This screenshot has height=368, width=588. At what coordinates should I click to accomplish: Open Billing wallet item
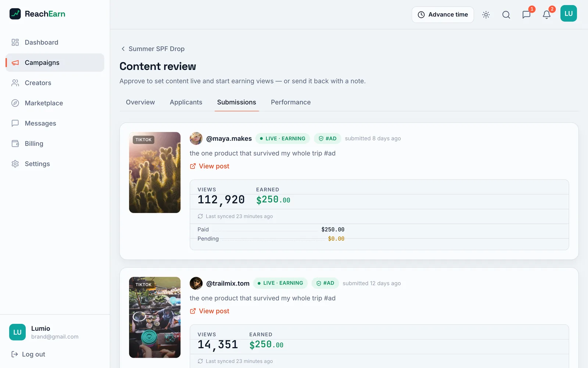pyautogui.click(x=55, y=144)
